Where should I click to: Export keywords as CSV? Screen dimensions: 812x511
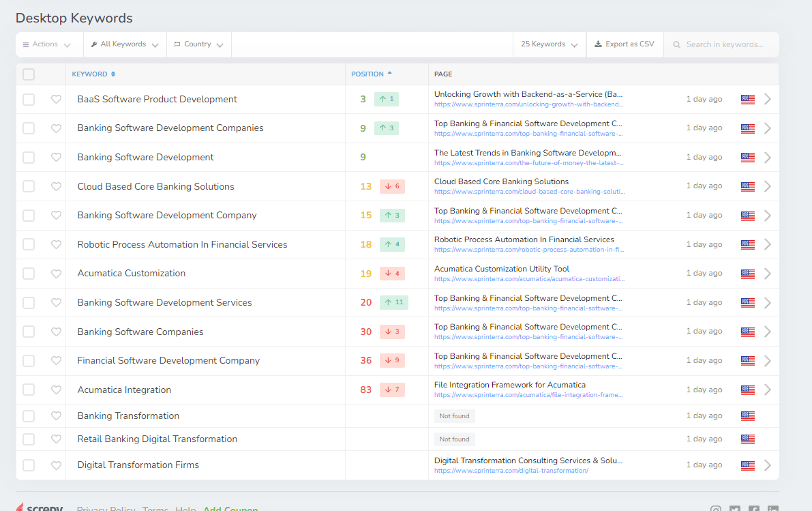625,44
